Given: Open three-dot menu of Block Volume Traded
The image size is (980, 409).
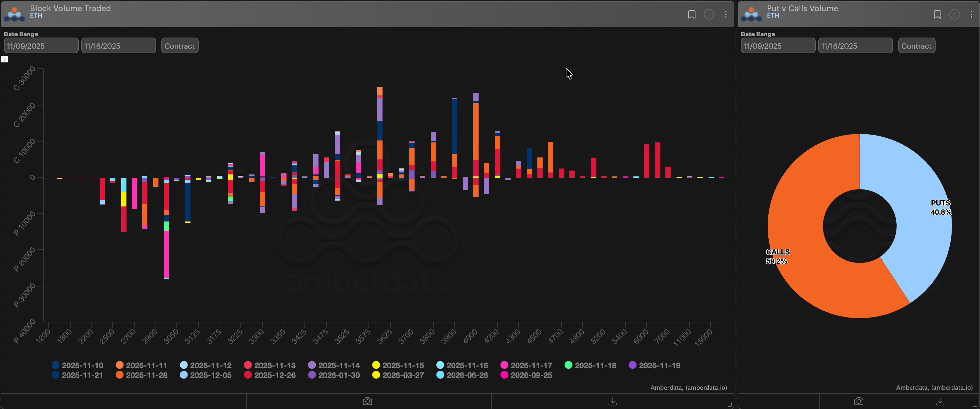Looking at the screenshot, I should 726,14.
